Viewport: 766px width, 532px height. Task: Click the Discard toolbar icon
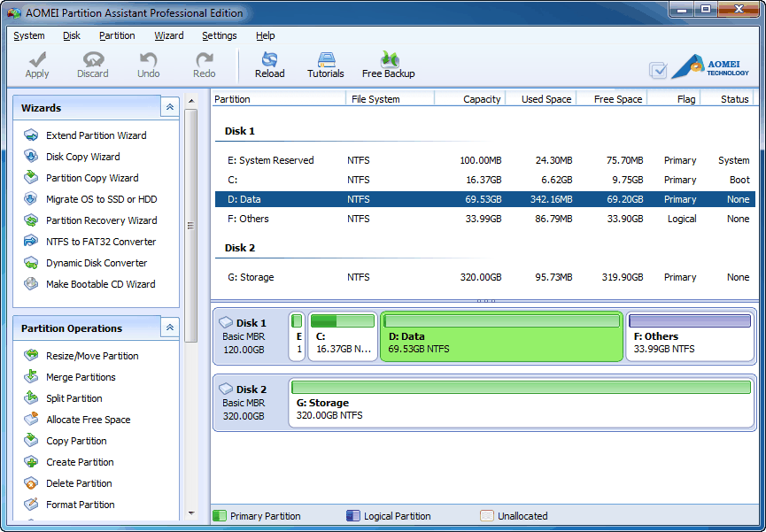(x=92, y=63)
